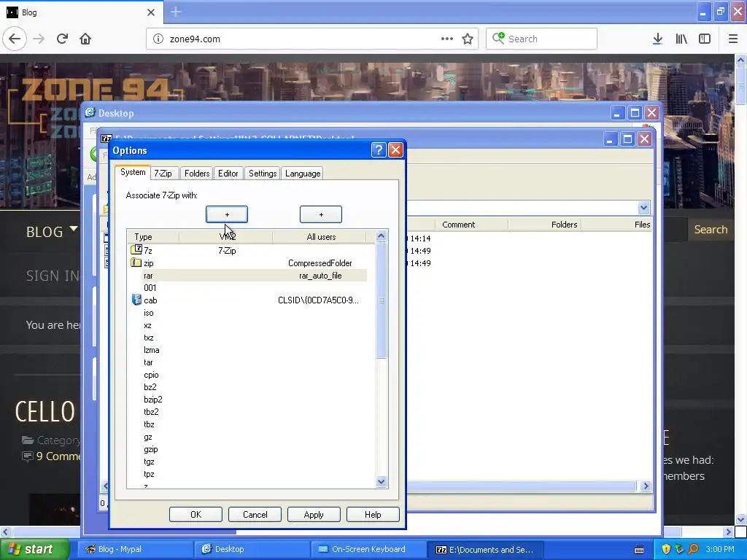Click Cancel in the Options dialog

pyautogui.click(x=255, y=514)
